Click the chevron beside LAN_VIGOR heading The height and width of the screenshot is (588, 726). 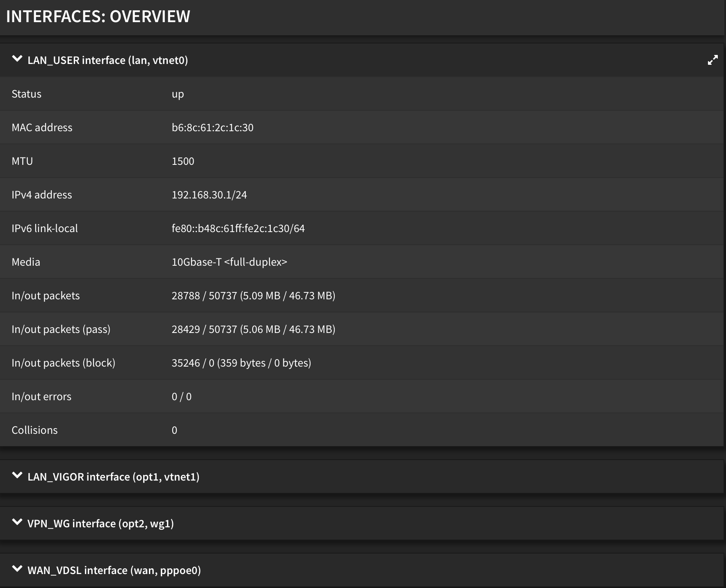pos(17,476)
